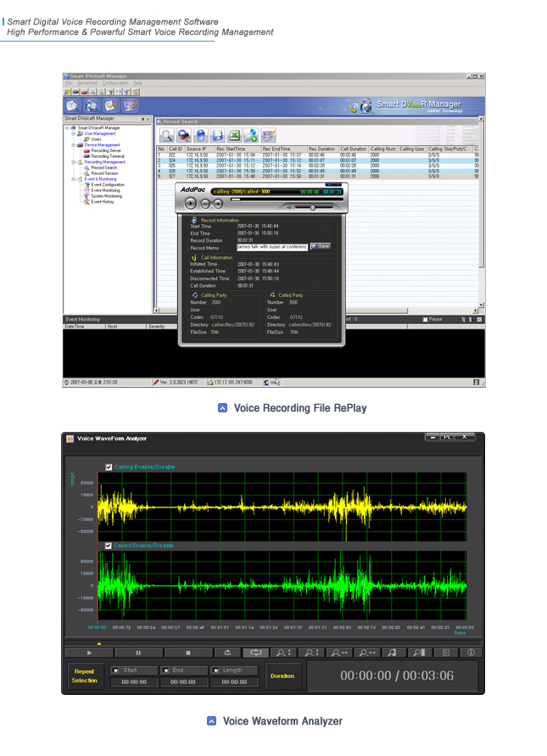Select the record row with Call ID 324
Image resolution: width=547 pixels, height=756 pixels.
tap(317, 160)
